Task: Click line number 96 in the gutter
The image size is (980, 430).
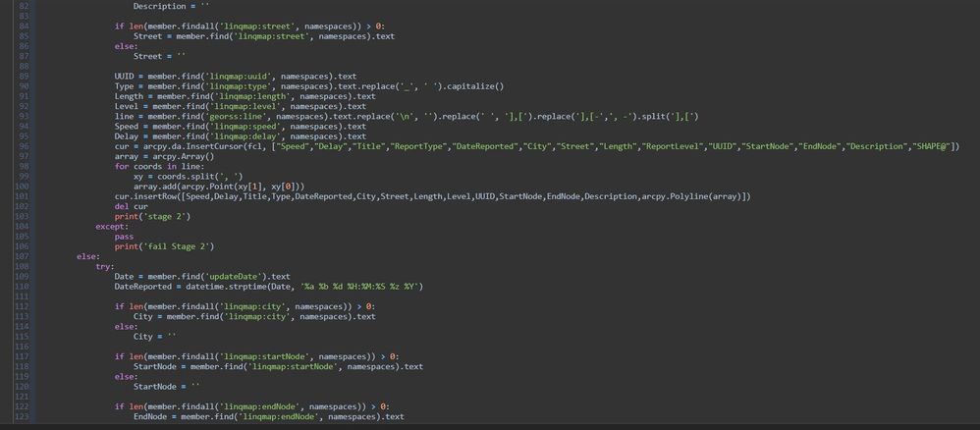Action: (x=25, y=146)
